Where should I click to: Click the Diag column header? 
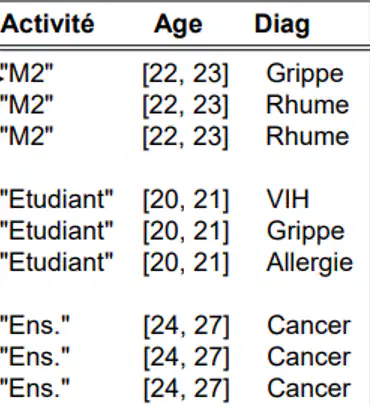(282, 25)
